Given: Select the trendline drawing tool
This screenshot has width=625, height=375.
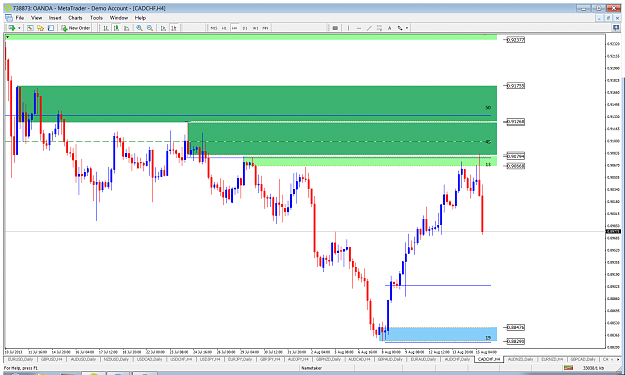Looking at the screenshot, I should click(369, 28).
